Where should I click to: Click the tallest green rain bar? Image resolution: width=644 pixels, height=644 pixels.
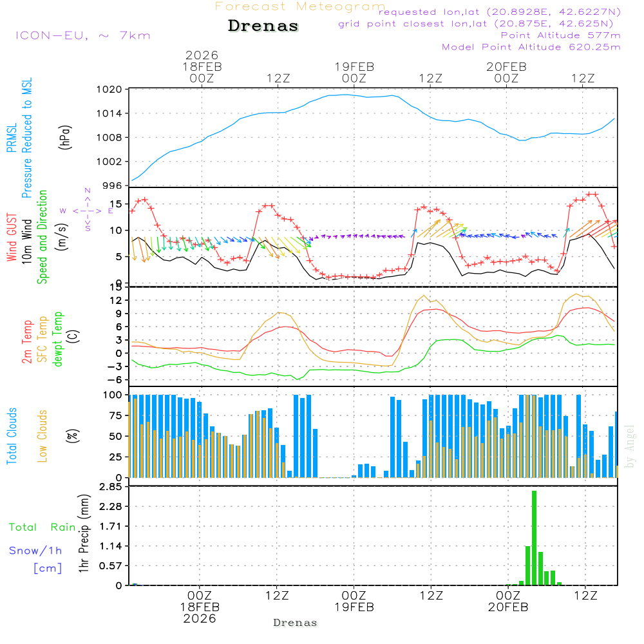[x=534, y=537]
